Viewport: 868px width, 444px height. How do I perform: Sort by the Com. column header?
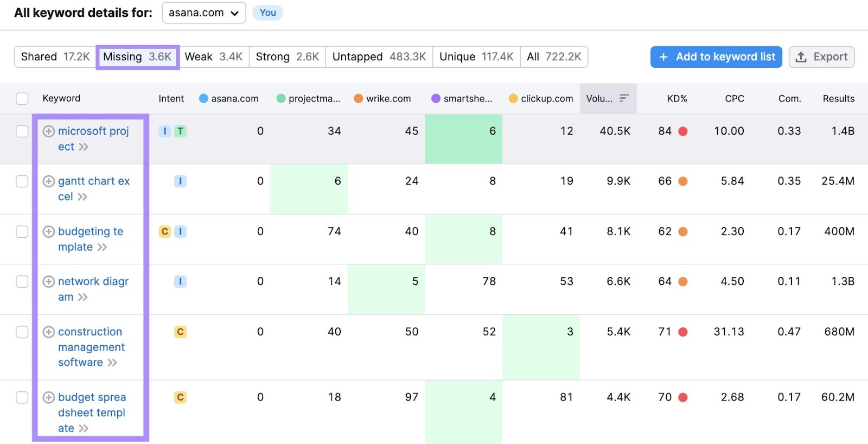point(790,98)
